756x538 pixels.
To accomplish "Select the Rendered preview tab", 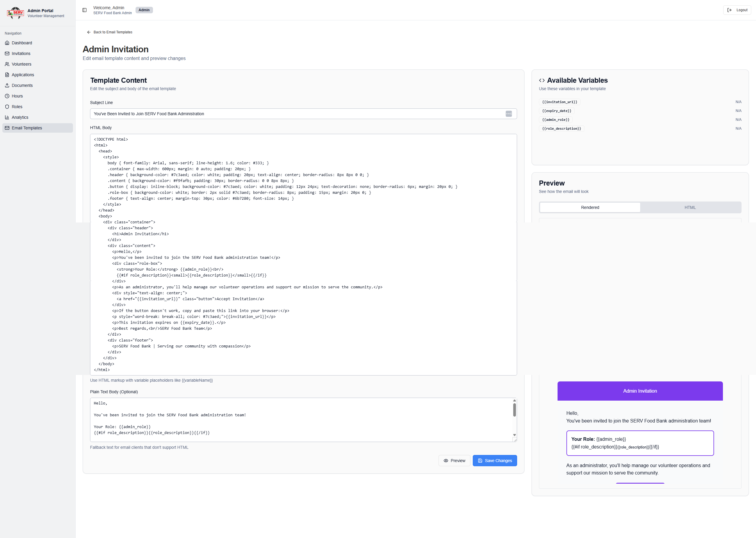I will coord(590,207).
